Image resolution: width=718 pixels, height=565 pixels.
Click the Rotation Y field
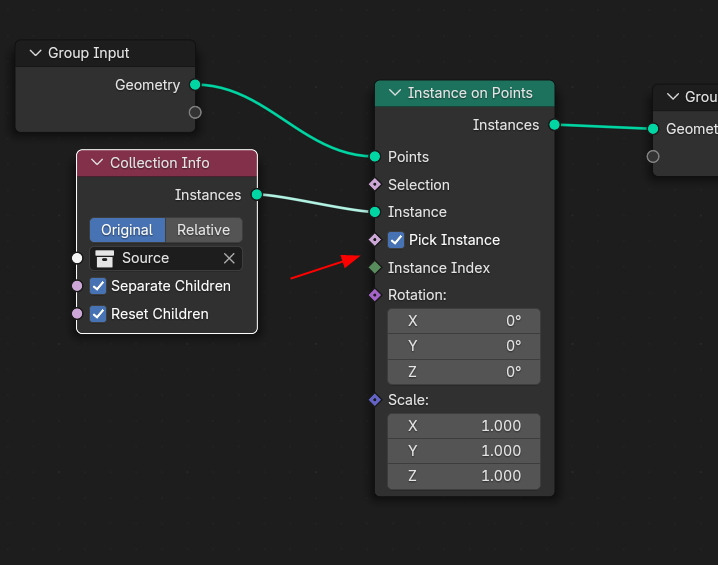[x=464, y=346]
